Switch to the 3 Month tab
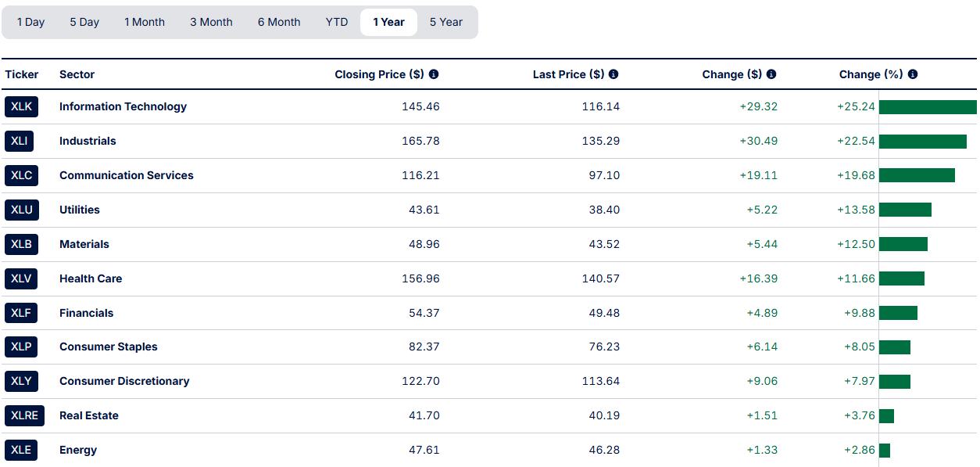The image size is (980, 467). [x=211, y=22]
